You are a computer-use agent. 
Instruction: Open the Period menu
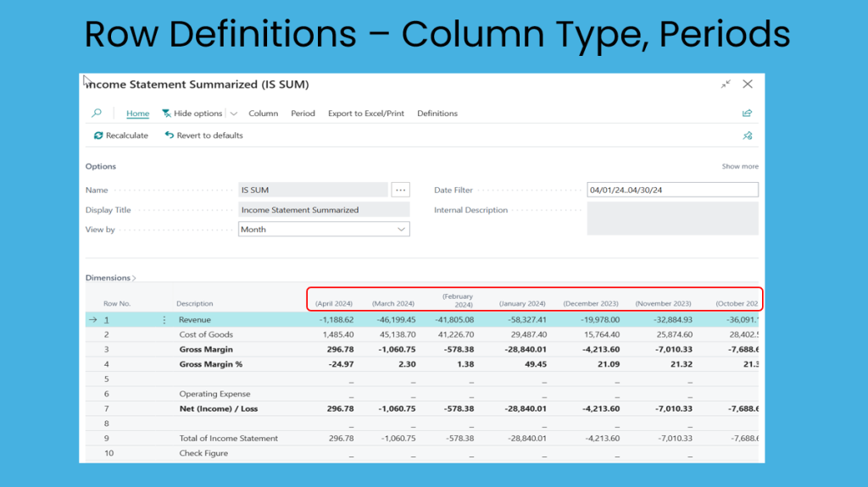(x=303, y=113)
